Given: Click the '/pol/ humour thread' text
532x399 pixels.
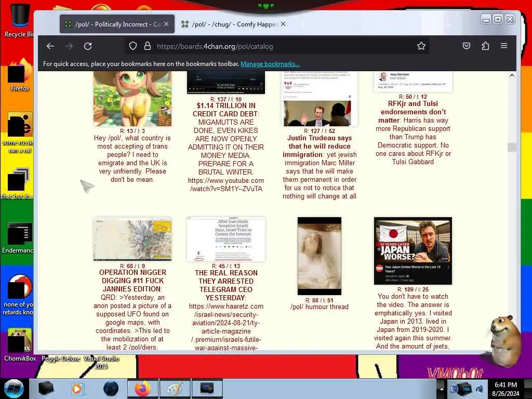Looking at the screenshot, I should click(x=320, y=307).
